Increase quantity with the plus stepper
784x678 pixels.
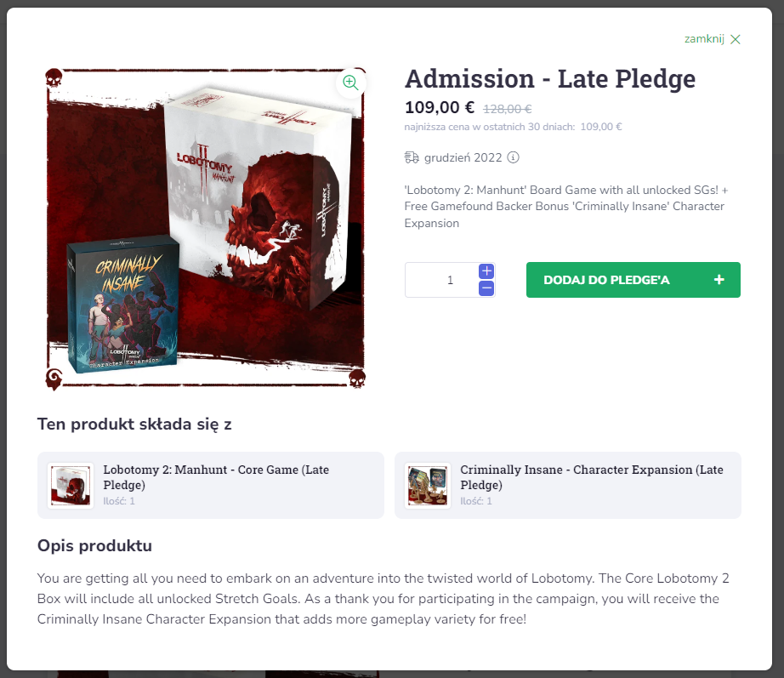pos(486,271)
